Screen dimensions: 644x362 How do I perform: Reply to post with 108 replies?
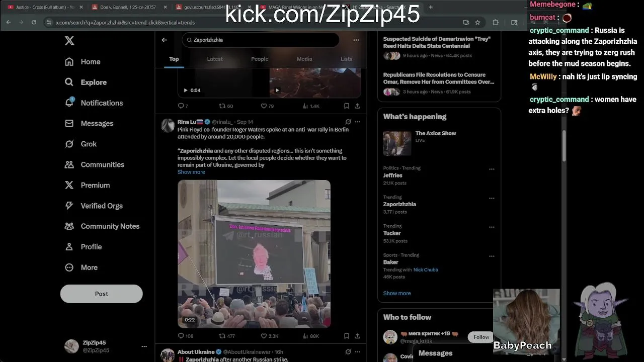(x=186, y=336)
